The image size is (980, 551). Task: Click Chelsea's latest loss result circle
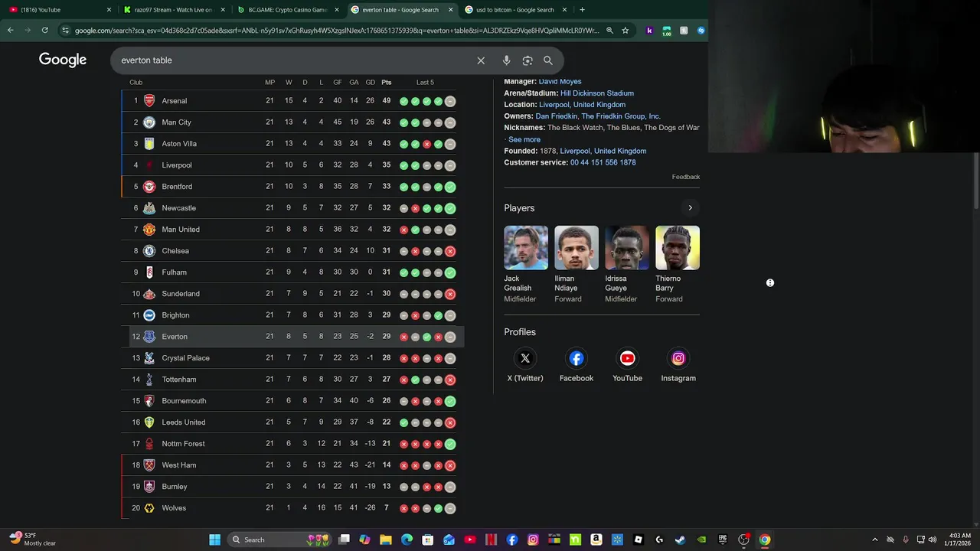[450, 251]
